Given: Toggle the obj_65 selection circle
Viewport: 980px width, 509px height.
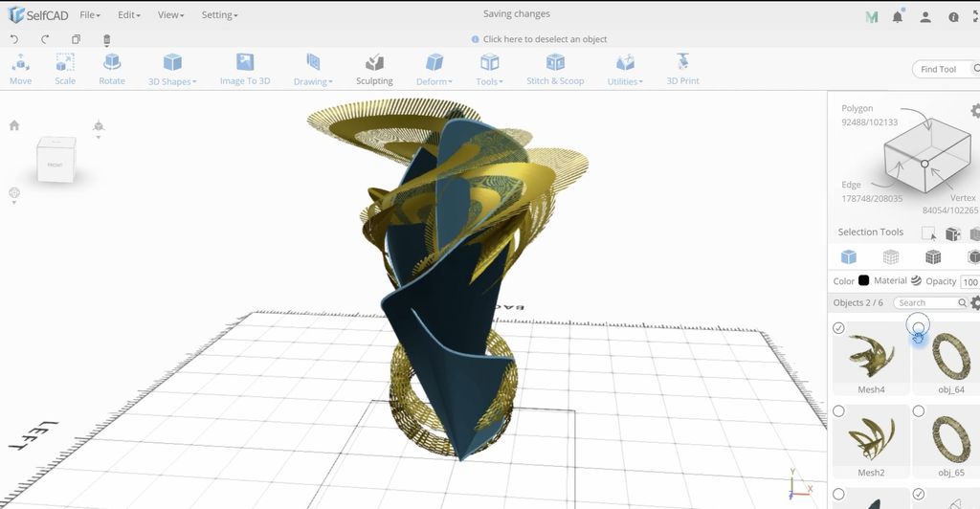Looking at the screenshot, I should tap(918, 411).
